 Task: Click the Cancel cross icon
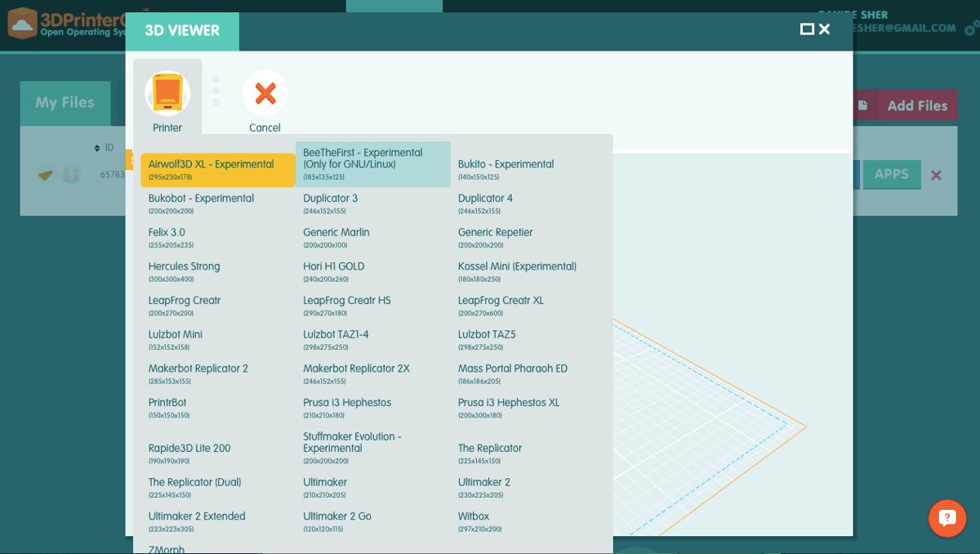265,93
